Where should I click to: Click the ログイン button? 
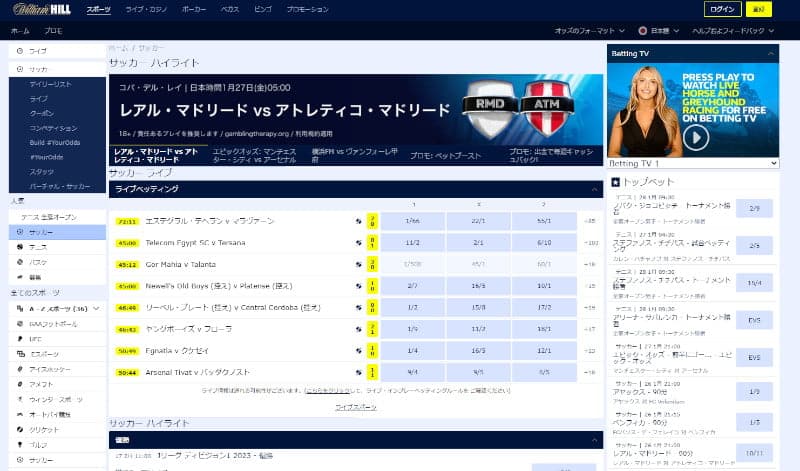pos(722,9)
